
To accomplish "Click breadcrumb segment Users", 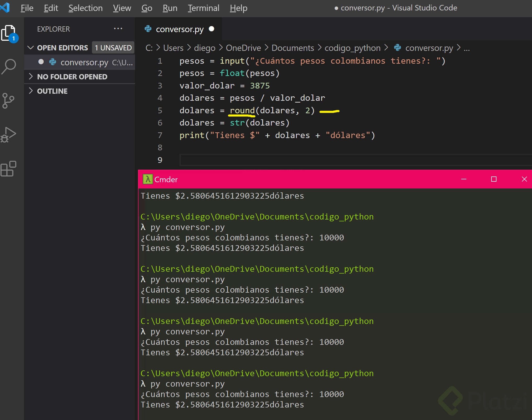I will (173, 48).
